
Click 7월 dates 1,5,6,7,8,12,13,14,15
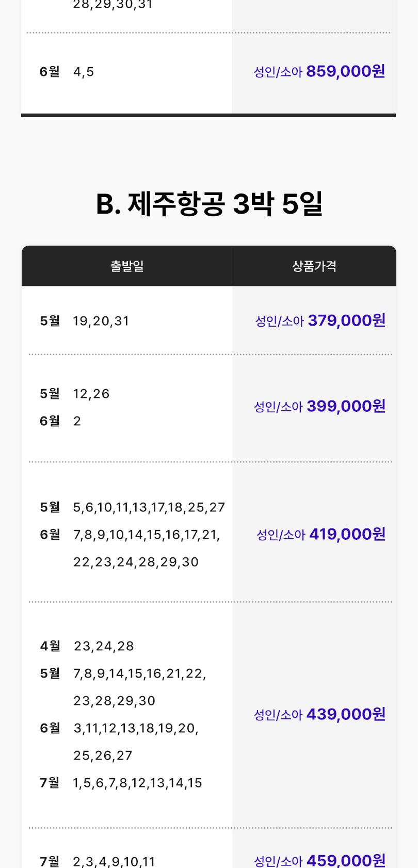tap(138, 783)
